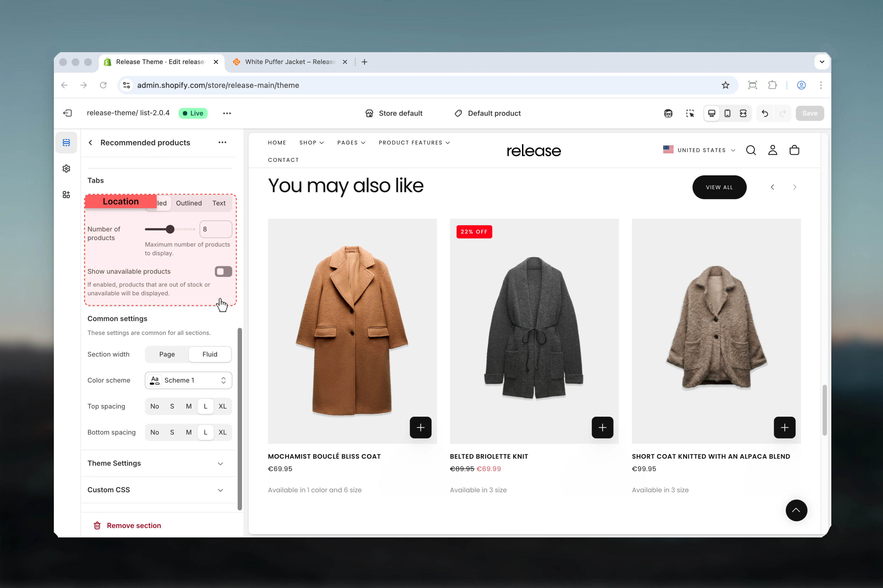This screenshot has height=588, width=883.
Task: Open Mochamist Bouclé Bliss Coat title link
Action: (324, 456)
